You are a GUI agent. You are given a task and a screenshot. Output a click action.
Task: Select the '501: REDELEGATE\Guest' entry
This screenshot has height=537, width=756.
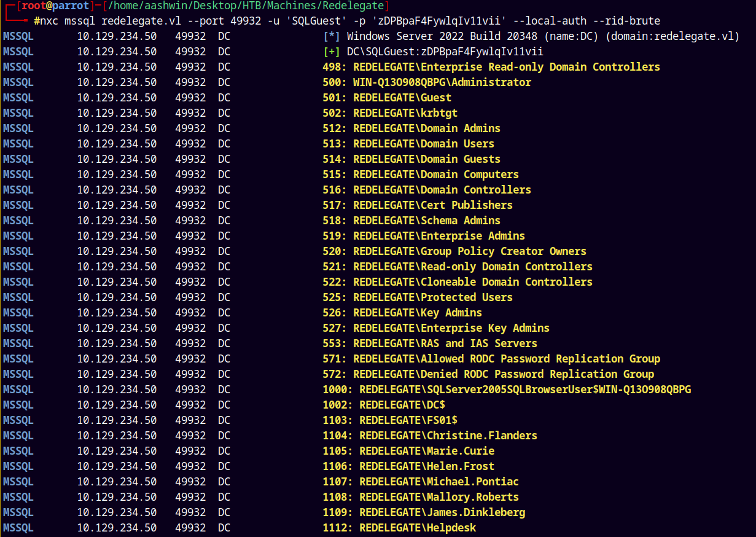[x=387, y=98]
